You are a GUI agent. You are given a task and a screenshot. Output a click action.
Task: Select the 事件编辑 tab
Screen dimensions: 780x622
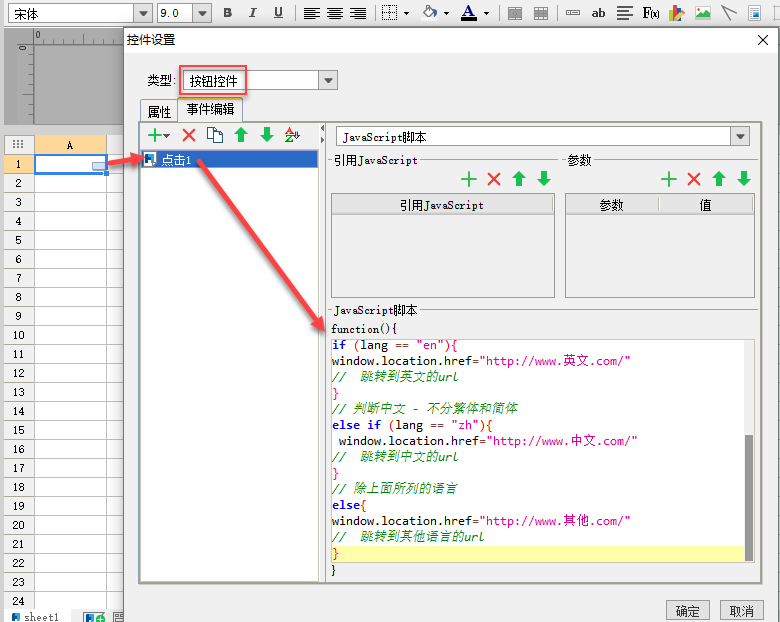(x=210, y=110)
